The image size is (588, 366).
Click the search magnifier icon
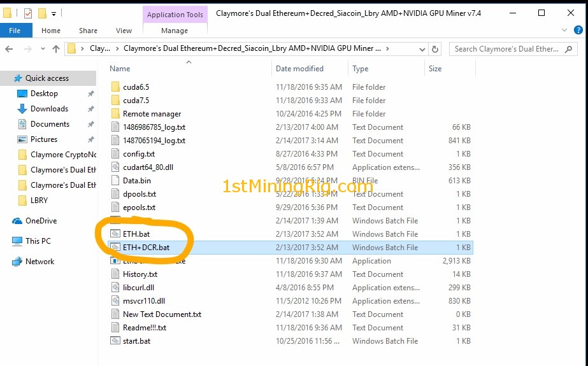pos(568,49)
